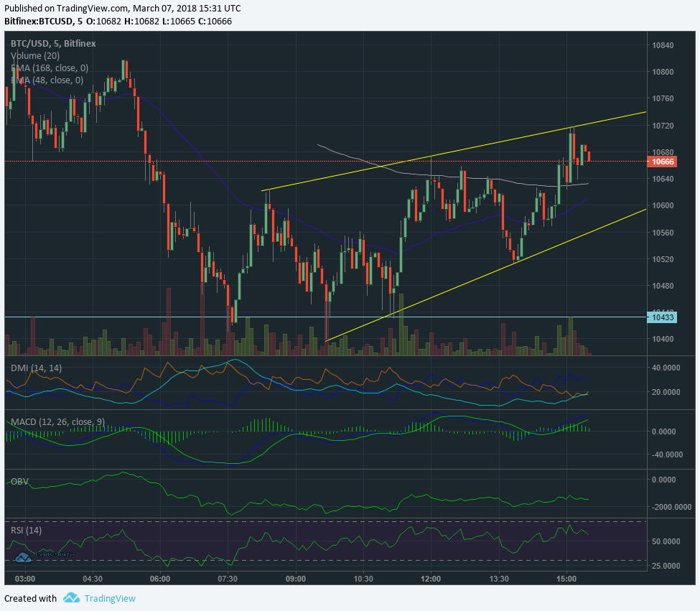Click the MACD -40.0000 scale label
This screenshot has height=611, width=700.
(667, 454)
